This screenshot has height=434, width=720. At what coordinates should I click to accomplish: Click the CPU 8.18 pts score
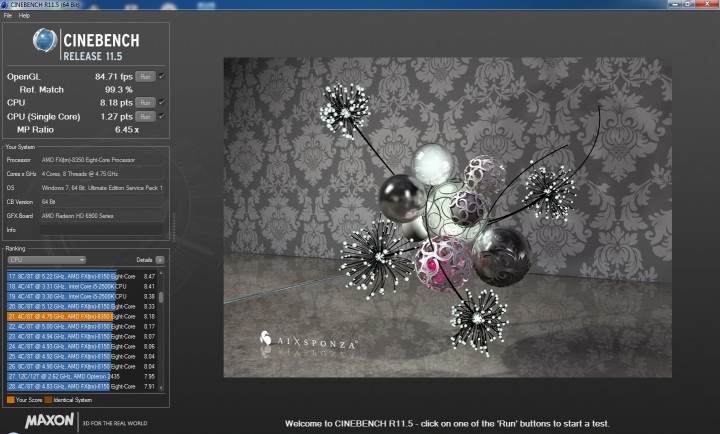point(116,102)
